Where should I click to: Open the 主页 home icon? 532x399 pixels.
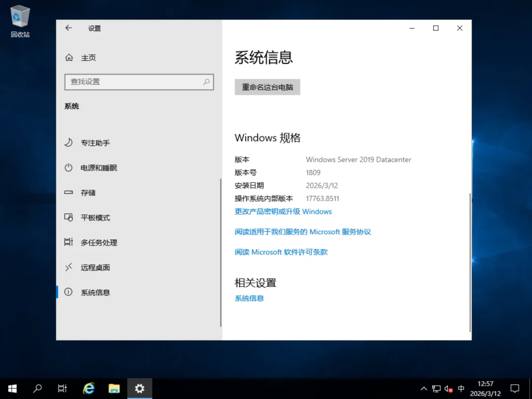[x=69, y=58]
